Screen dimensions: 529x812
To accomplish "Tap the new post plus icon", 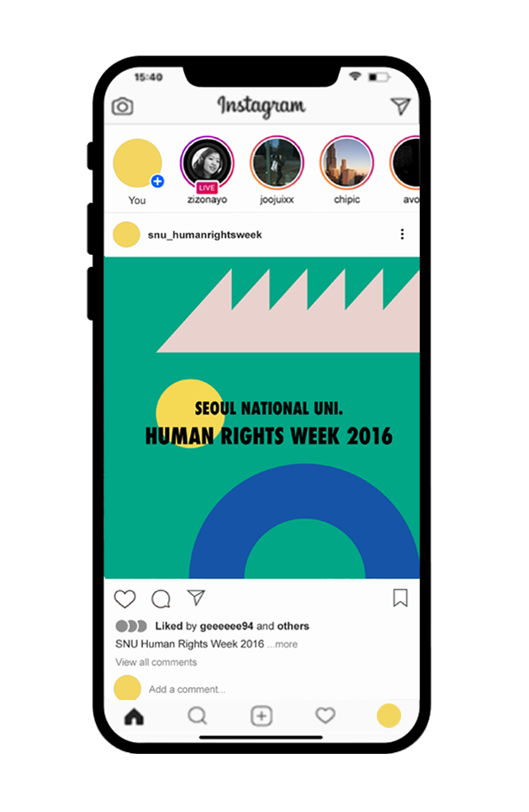I will 262,716.
